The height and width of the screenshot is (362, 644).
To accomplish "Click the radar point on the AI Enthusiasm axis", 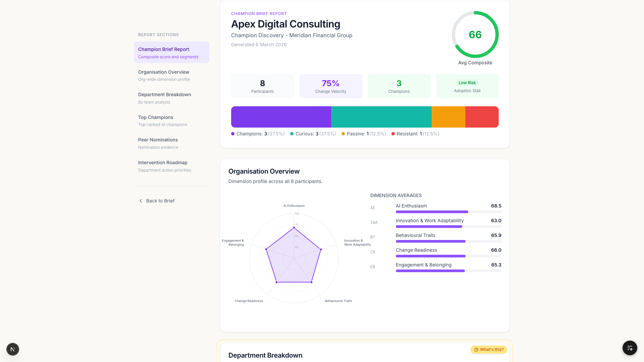I will tap(294, 228).
